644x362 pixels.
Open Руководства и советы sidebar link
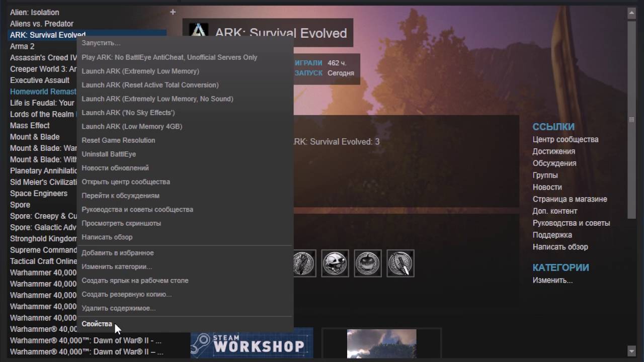pyautogui.click(x=572, y=223)
